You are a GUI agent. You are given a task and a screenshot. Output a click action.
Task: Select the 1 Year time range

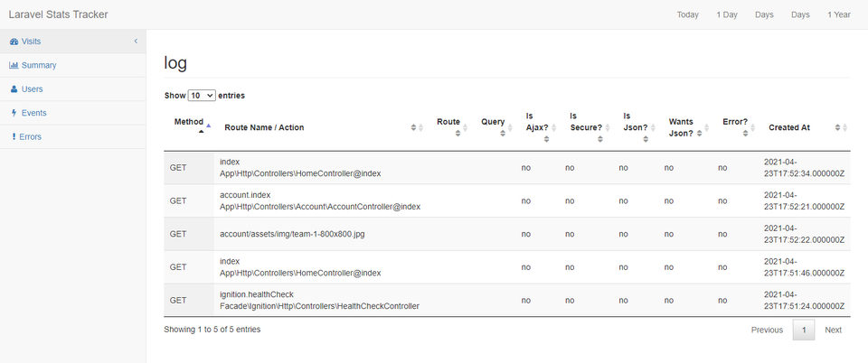click(839, 15)
